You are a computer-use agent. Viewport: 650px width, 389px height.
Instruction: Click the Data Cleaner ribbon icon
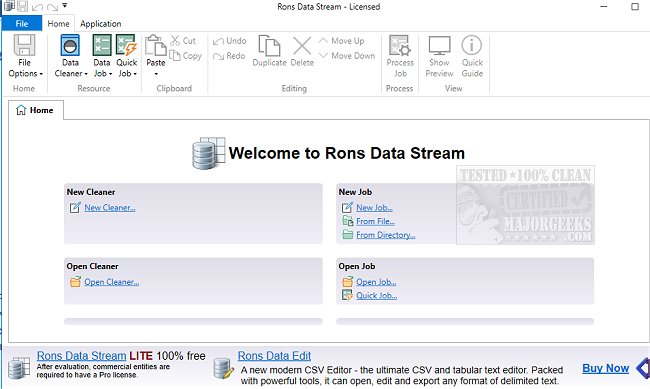[x=70, y=45]
